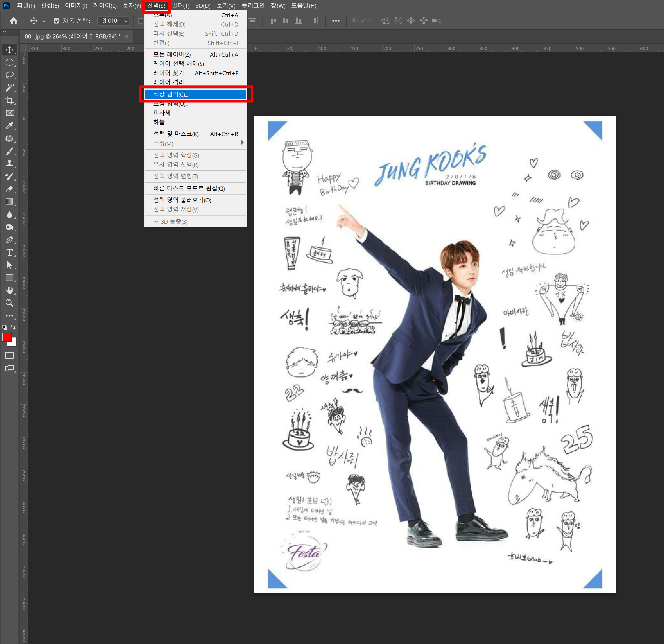This screenshot has width=664, height=644.
Task: Select the Hand tool
Action: [x=9, y=290]
